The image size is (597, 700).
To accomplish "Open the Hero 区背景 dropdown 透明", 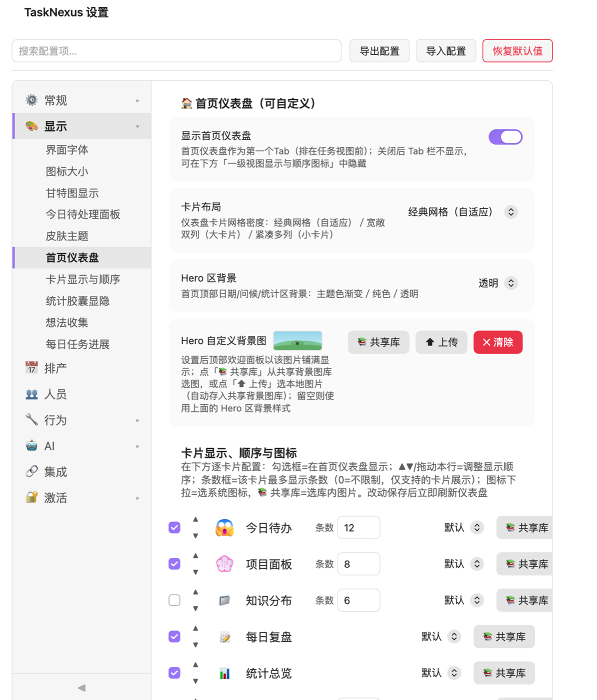I will click(497, 283).
